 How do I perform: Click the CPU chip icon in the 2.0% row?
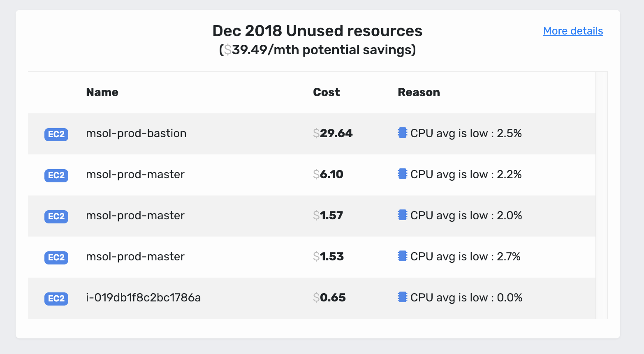click(403, 215)
